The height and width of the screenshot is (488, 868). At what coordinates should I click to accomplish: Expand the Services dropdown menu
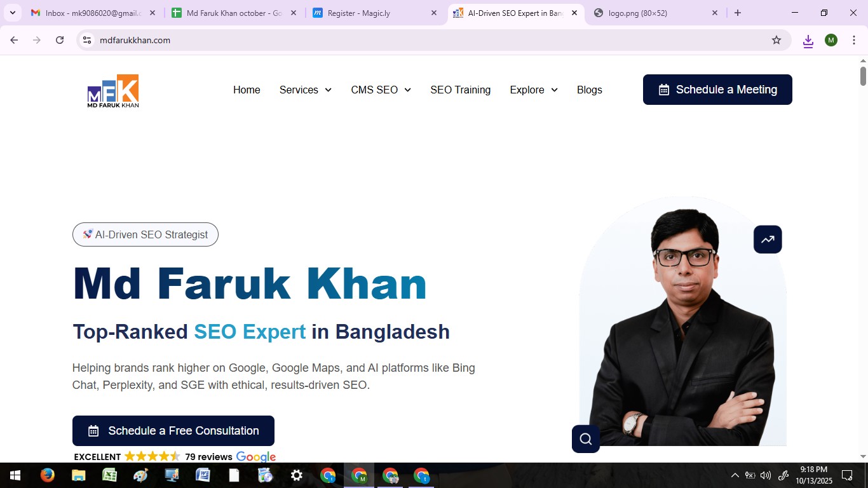tap(306, 90)
